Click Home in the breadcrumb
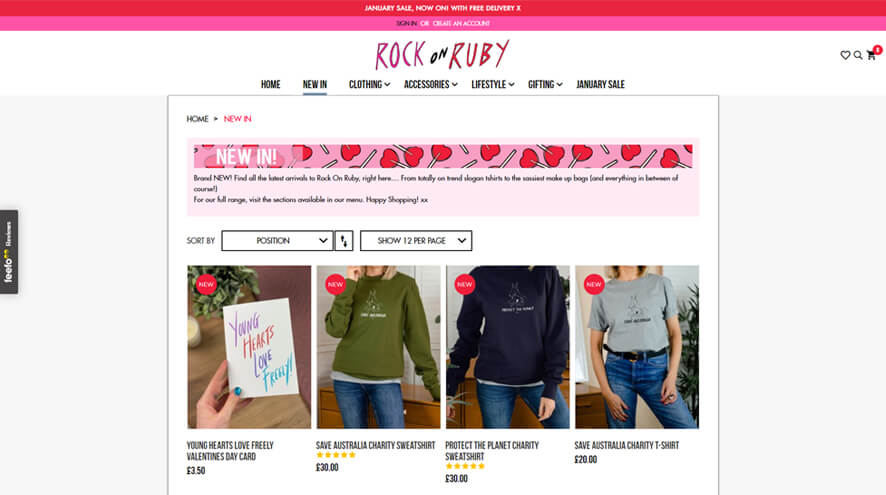886x495 pixels. click(x=197, y=119)
